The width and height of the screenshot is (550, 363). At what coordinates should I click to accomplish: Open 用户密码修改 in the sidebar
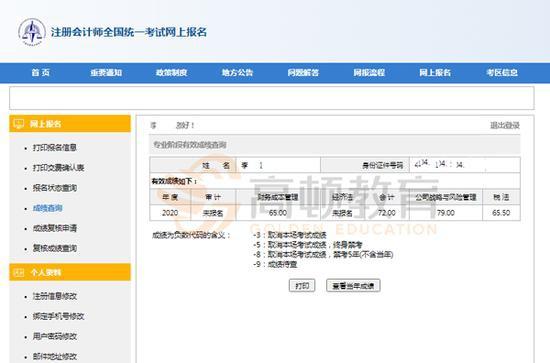point(55,336)
